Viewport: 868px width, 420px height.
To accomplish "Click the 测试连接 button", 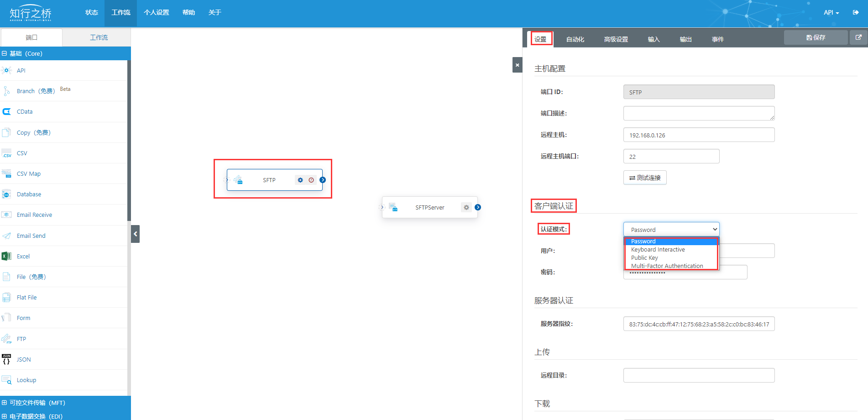I will click(x=645, y=178).
